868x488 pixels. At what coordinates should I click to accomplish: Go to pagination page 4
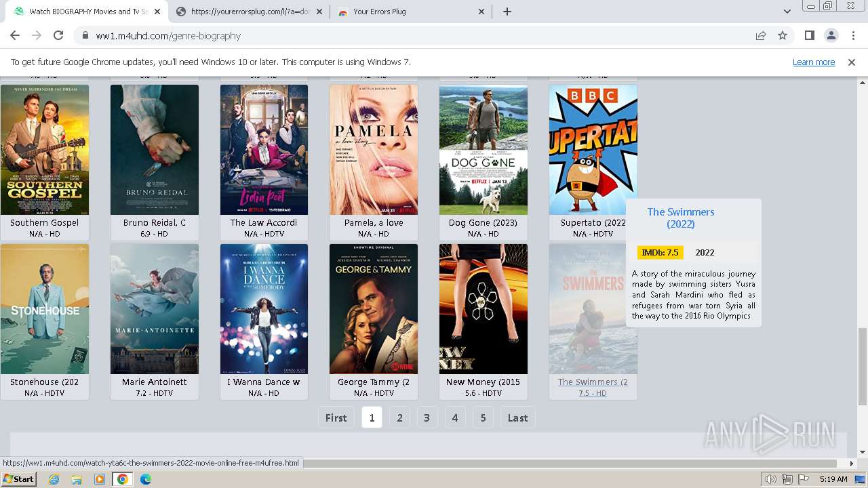click(x=455, y=418)
